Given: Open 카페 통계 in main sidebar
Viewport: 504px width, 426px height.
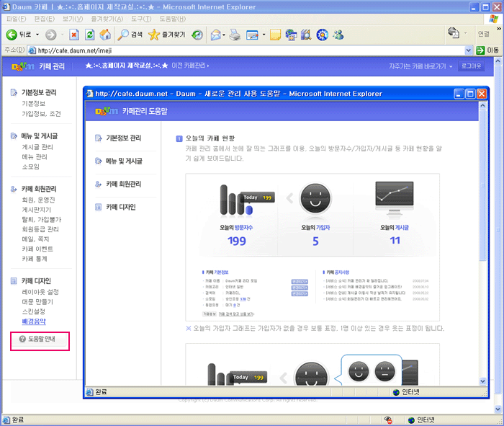Looking at the screenshot, I should (x=35, y=259).
